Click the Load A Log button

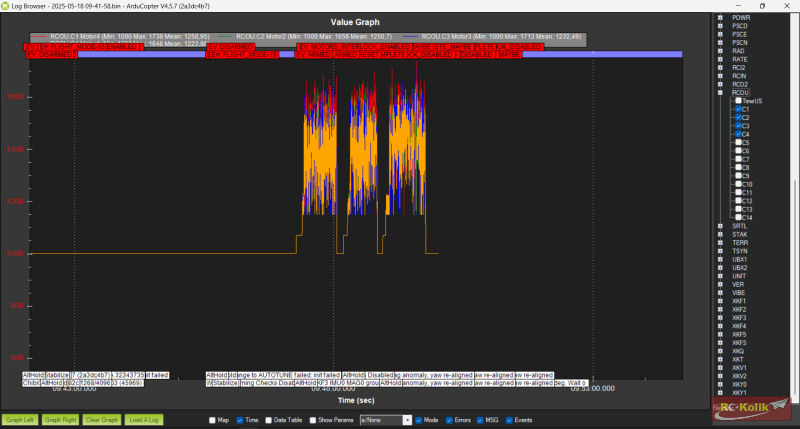(144, 420)
